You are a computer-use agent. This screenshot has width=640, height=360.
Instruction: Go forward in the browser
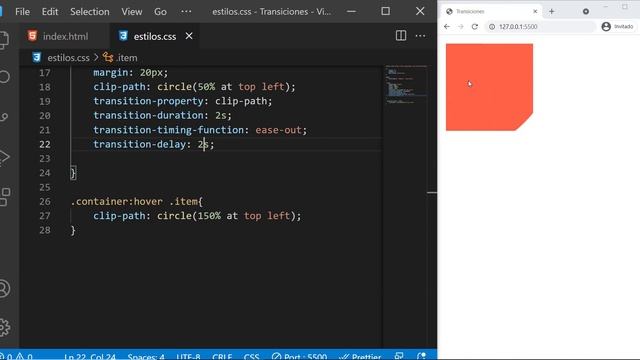tap(461, 27)
